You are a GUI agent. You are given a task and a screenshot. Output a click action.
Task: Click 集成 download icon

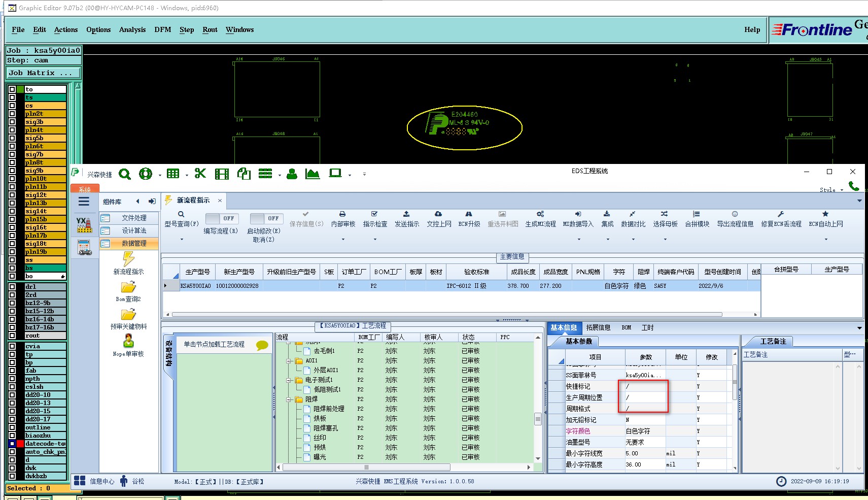(607, 214)
